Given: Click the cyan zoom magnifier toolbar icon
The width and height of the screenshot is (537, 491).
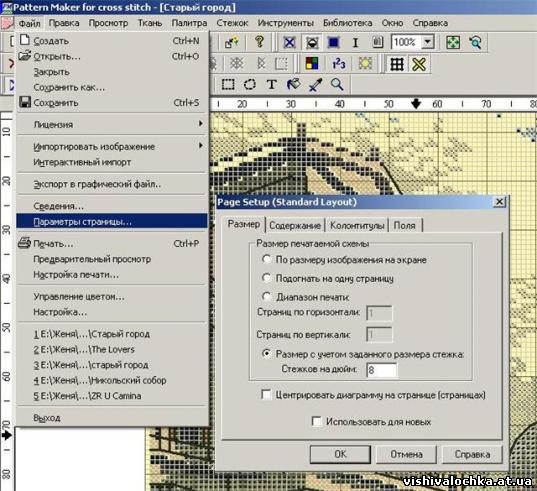Looking at the screenshot, I should click(475, 42).
